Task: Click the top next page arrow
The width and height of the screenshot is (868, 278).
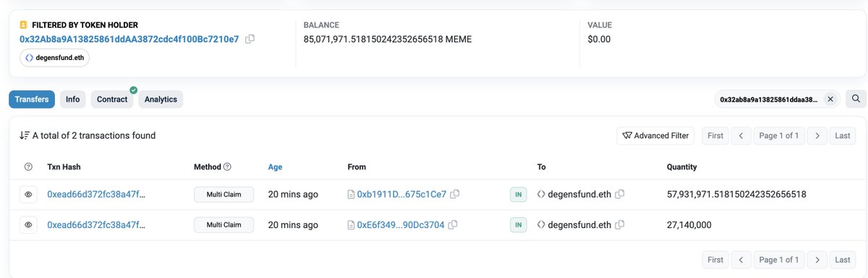Action: click(817, 135)
